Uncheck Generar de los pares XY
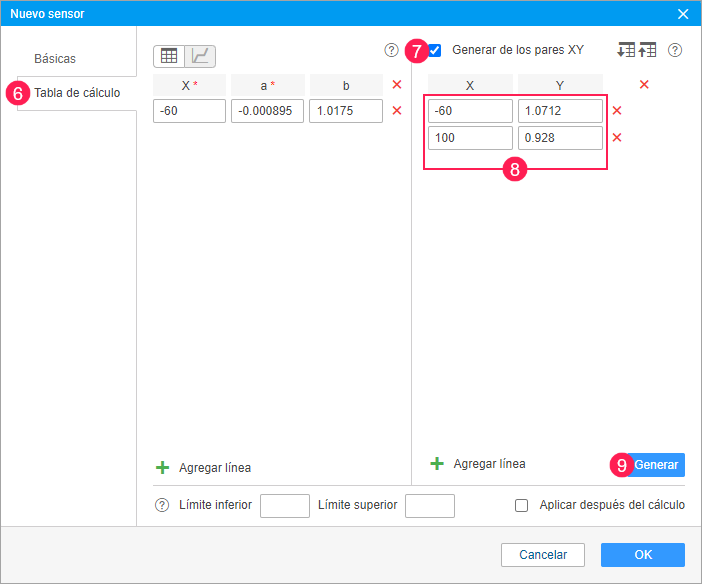The height and width of the screenshot is (584, 702). tap(434, 50)
